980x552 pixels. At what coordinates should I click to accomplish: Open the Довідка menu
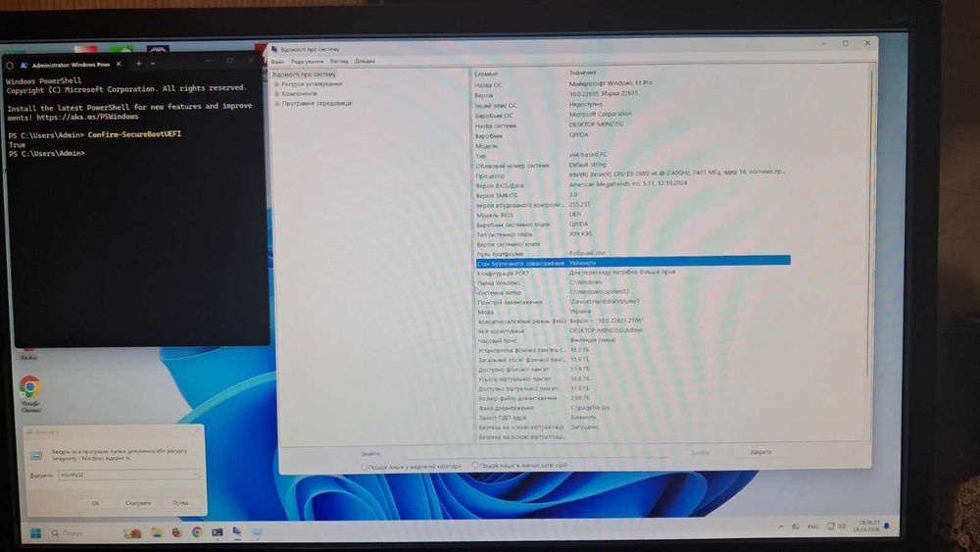coord(365,61)
